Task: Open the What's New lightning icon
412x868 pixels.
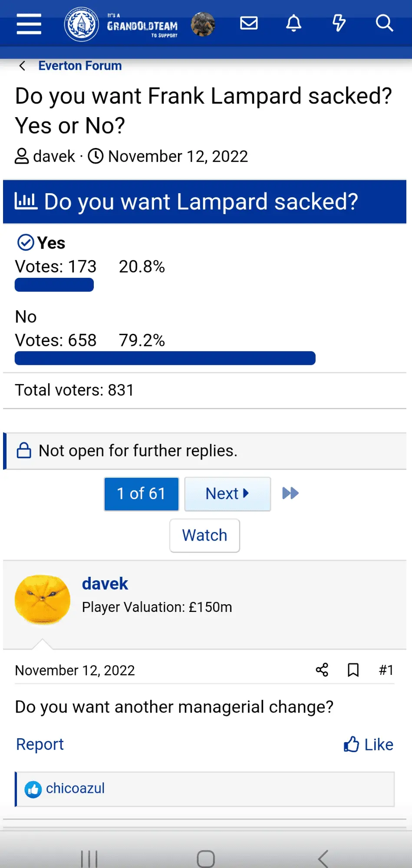Action: (339, 23)
